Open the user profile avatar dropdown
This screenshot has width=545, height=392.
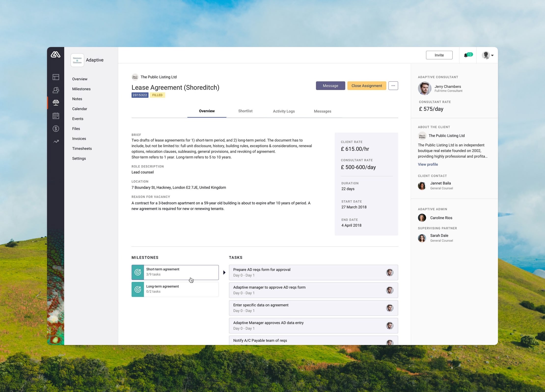pos(488,55)
